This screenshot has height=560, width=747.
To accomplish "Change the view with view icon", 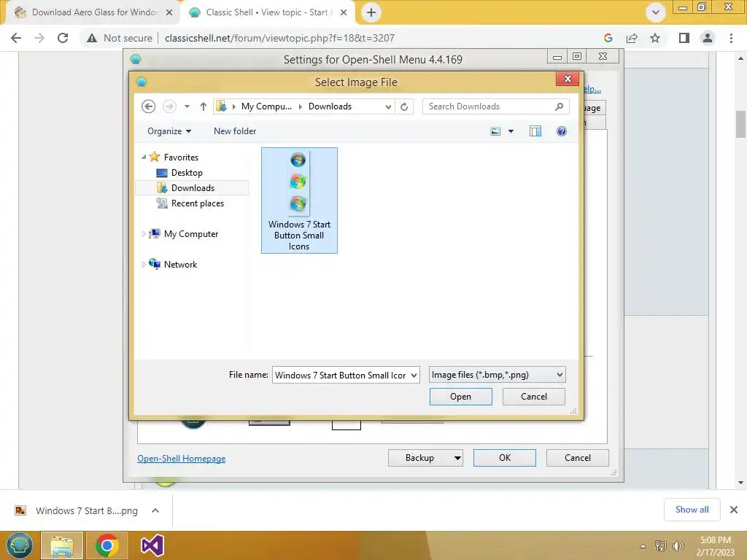I will 495,131.
